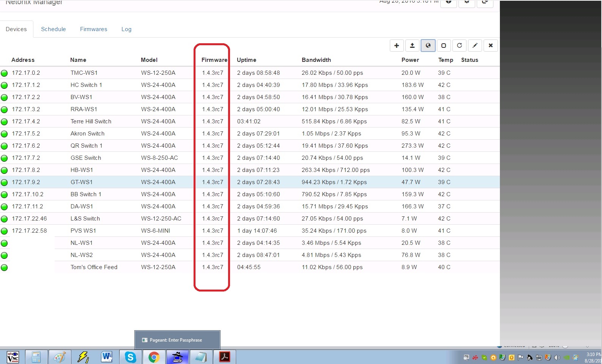
Task: Click the refresh devices icon
Action: click(459, 46)
